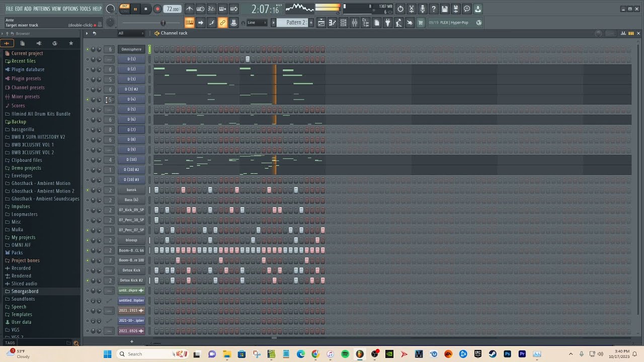Screen dimensions: 644x362
Task: Open the TOOLS menu
Action: click(x=85, y=9)
